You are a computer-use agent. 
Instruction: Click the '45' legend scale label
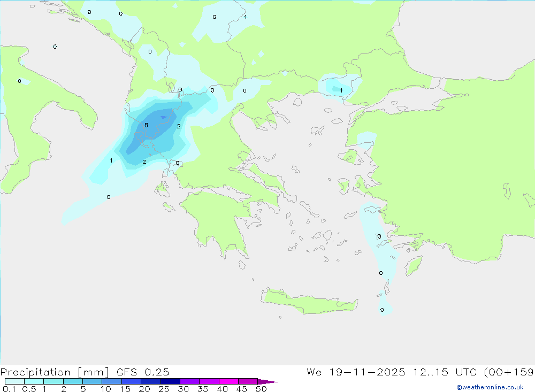tap(242, 389)
